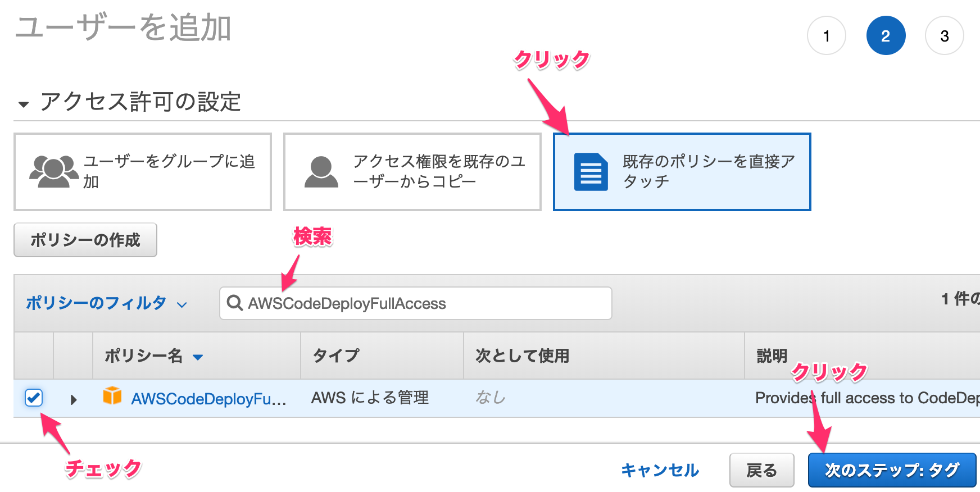Click the search magnifier icon

tap(234, 303)
